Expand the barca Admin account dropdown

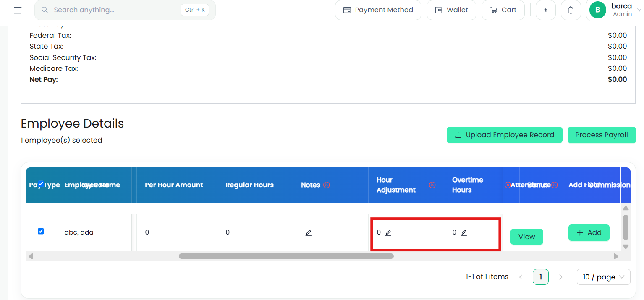(615, 10)
